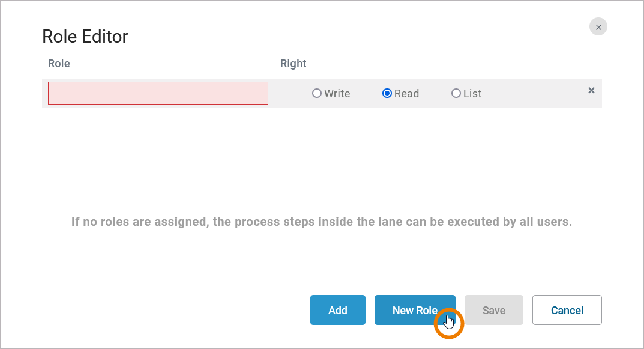Cancel the role editing dialog
This screenshot has width=644, height=349.
coord(567,310)
